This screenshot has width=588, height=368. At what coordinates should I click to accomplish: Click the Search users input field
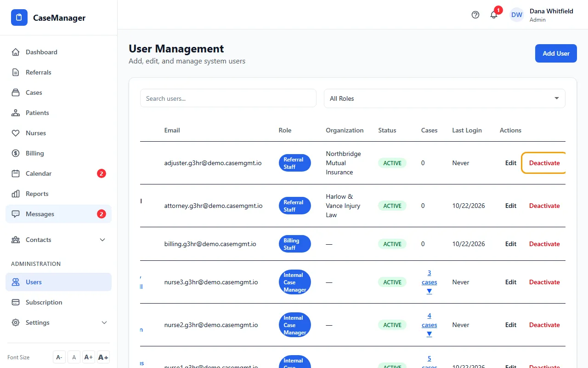pyautogui.click(x=228, y=98)
